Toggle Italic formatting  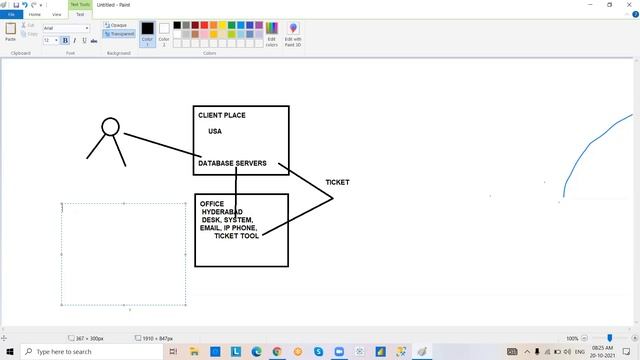[x=75, y=40]
